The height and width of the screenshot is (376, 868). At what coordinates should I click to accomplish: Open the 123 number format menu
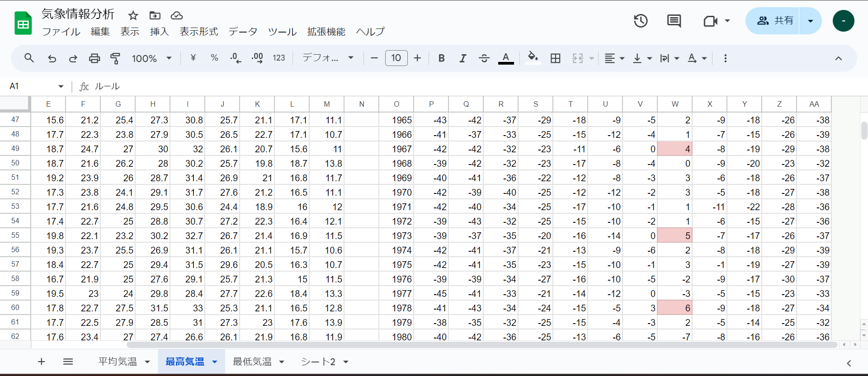point(278,58)
